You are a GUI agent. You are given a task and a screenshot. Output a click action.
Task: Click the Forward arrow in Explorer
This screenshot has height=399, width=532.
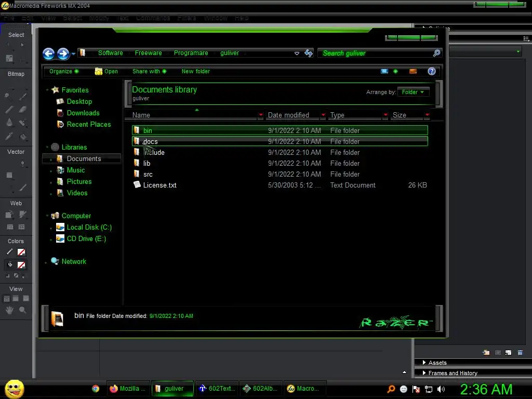point(63,54)
